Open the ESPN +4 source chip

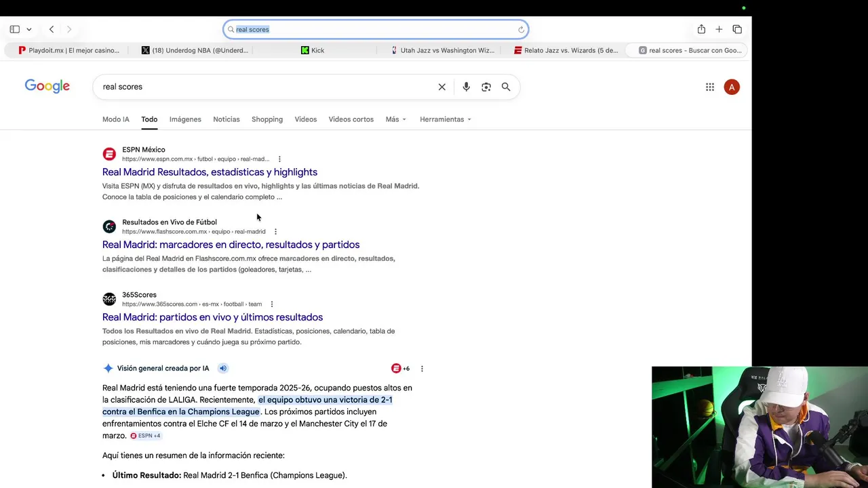(145, 436)
